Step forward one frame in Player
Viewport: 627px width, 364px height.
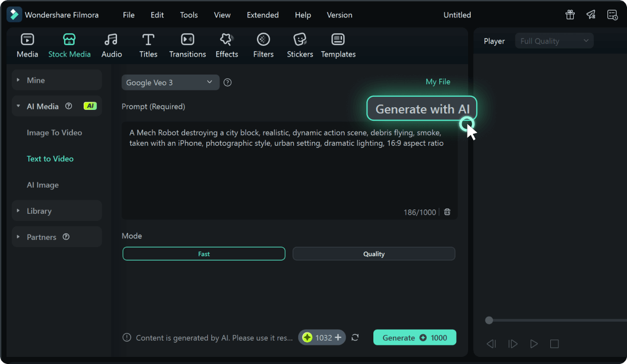click(x=513, y=344)
